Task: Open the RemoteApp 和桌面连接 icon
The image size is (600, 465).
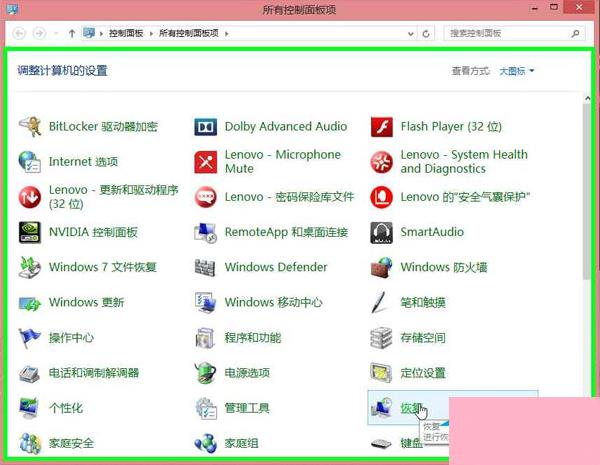Action: tap(205, 232)
